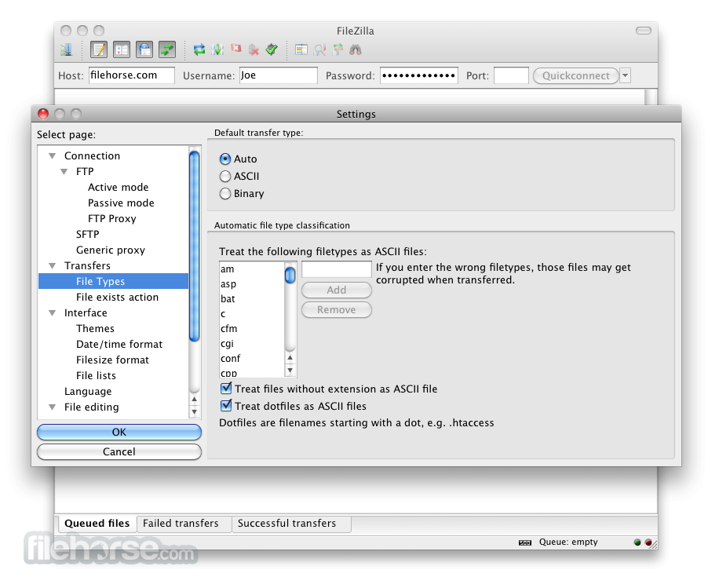Collapse the FTP tree node
Image resolution: width=719 pixels, height=588 pixels.
click(x=64, y=172)
